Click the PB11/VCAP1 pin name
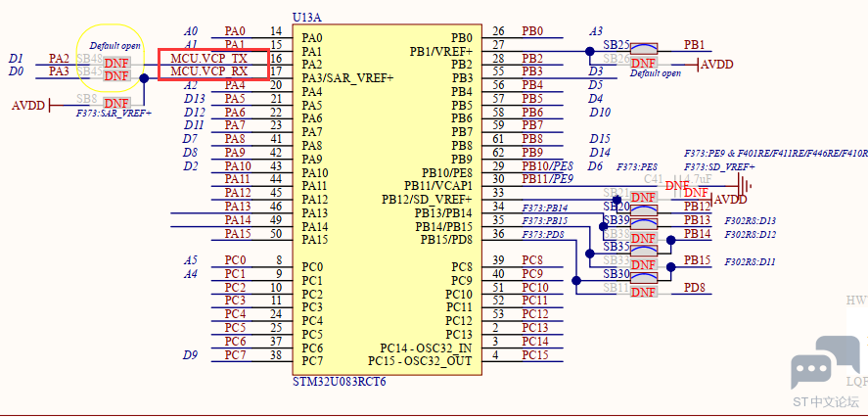 (438, 186)
